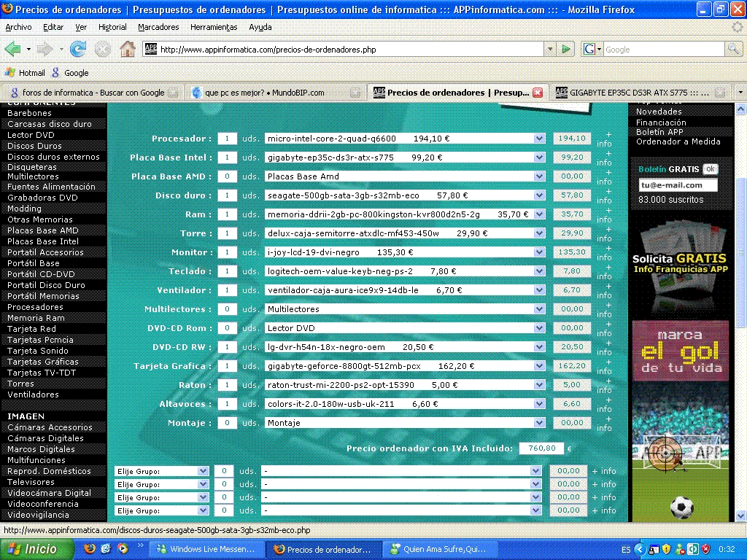Image resolution: width=747 pixels, height=560 pixels.
Task: Expand the Montaje dropdown
Action: (x=539, y=423)
